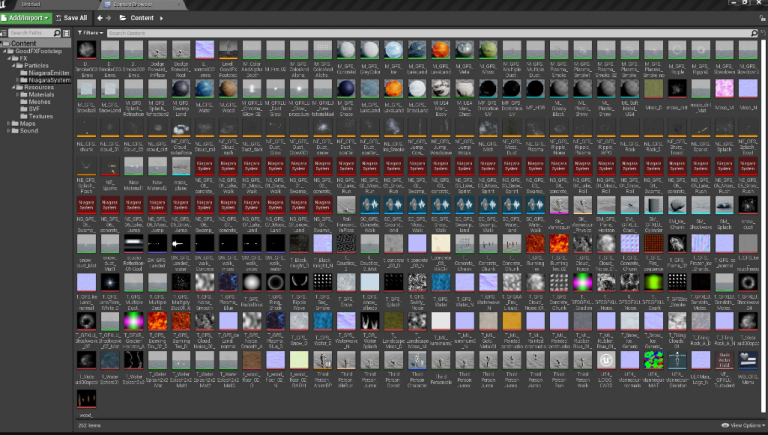Viewport: 768px width, 435px height.
Task: Switch to the Untitled tab
Action: pyautogui.click(x=31, y=4)
